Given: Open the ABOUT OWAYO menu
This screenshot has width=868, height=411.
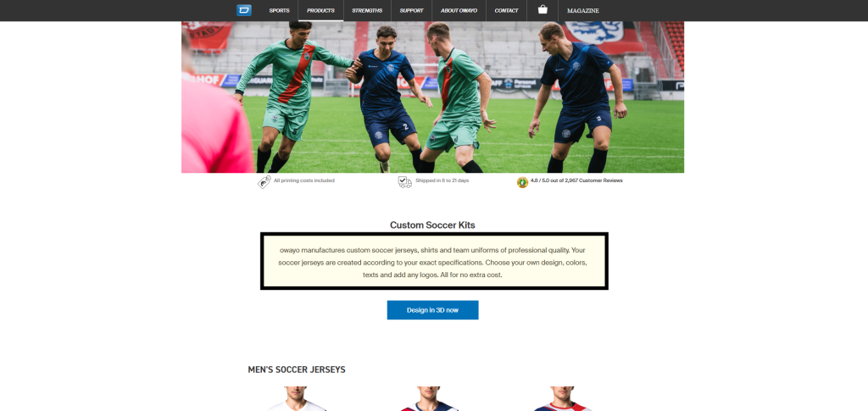Looking at the screenshot, I should [459, 10].
